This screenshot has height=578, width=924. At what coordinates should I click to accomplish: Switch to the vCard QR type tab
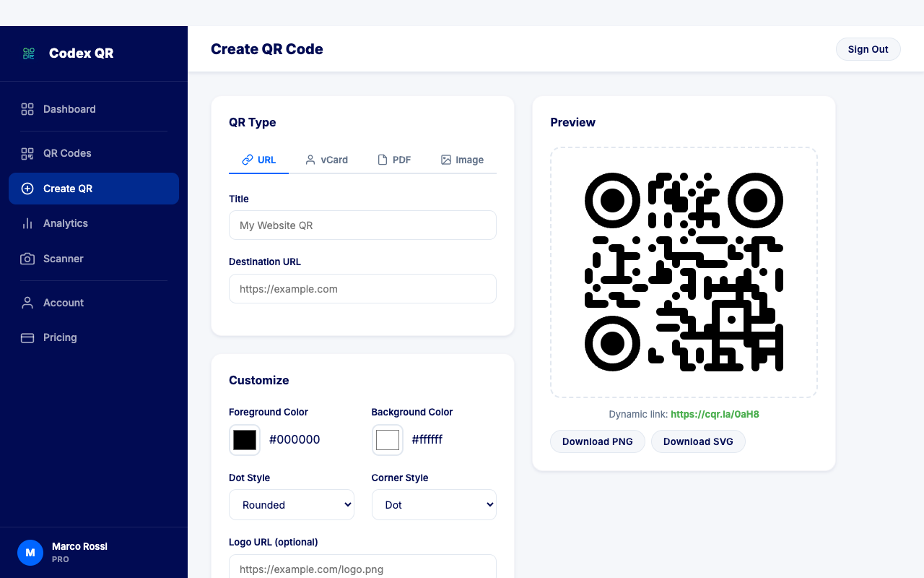pyautogui.click(x=326, y=160)
